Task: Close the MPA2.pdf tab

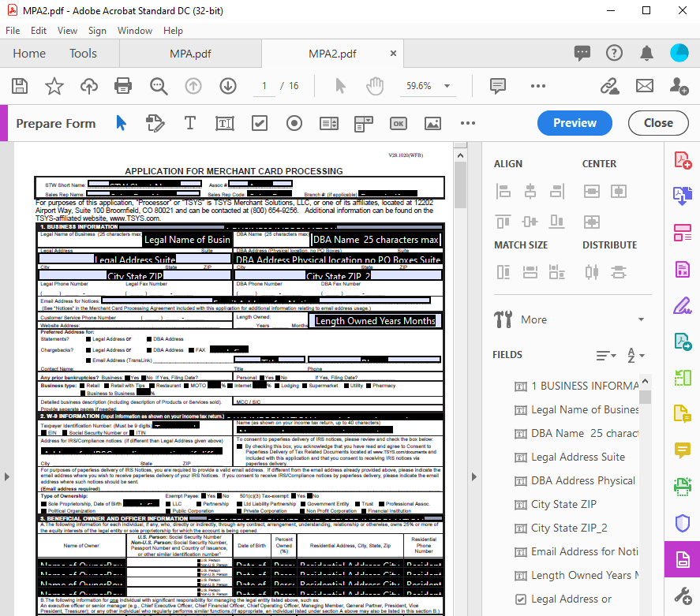Action: 393,54
